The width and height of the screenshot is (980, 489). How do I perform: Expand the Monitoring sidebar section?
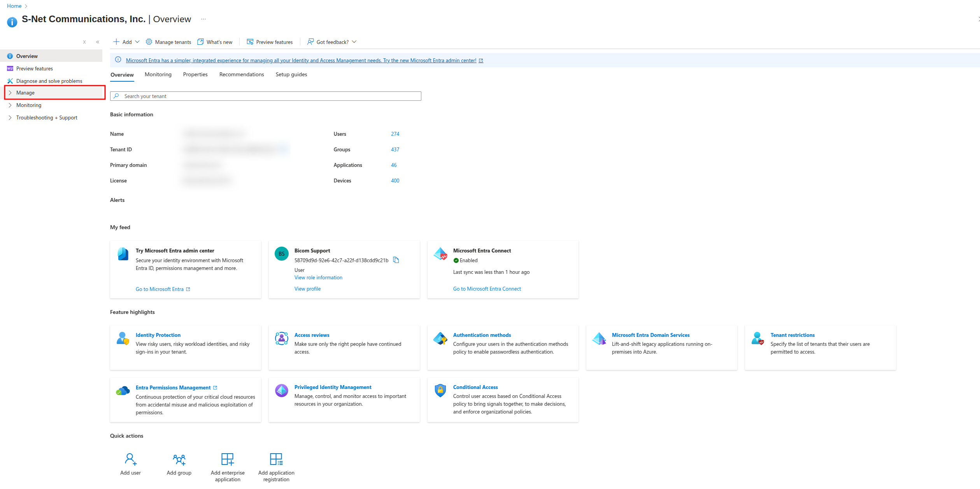(28, 105)
